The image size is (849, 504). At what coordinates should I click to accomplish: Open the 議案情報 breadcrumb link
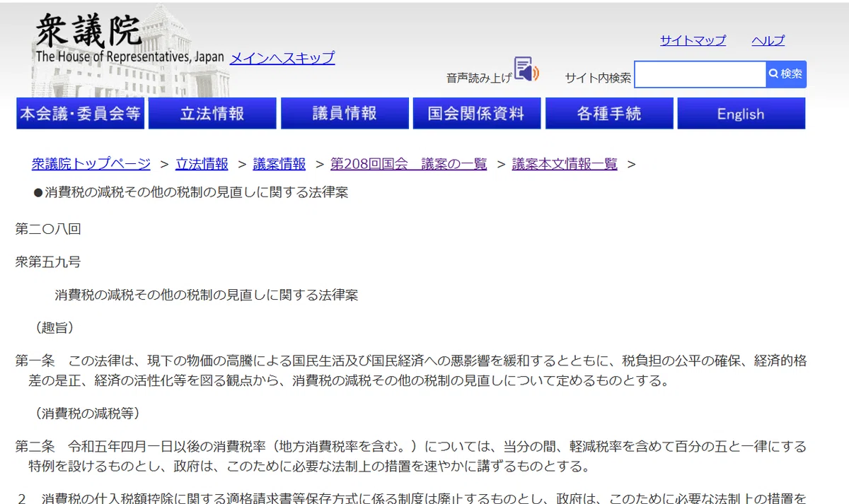click(x=279, y=164)
